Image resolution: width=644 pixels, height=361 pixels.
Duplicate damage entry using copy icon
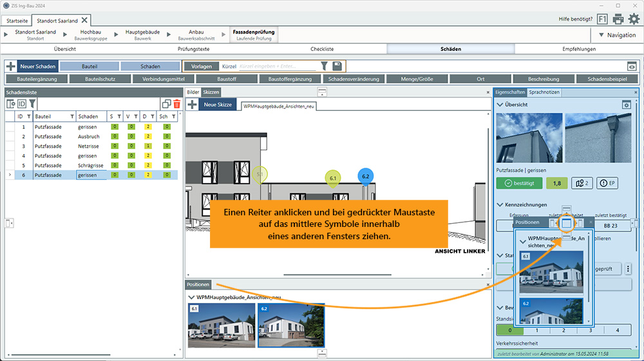pyautogui.click(x=166, y=104)
